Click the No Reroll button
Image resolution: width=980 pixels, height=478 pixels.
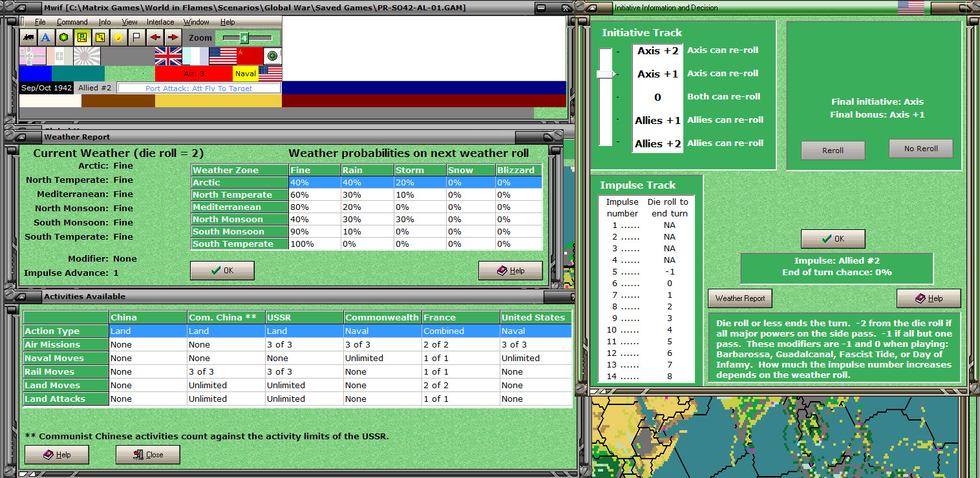pos(921,149)
